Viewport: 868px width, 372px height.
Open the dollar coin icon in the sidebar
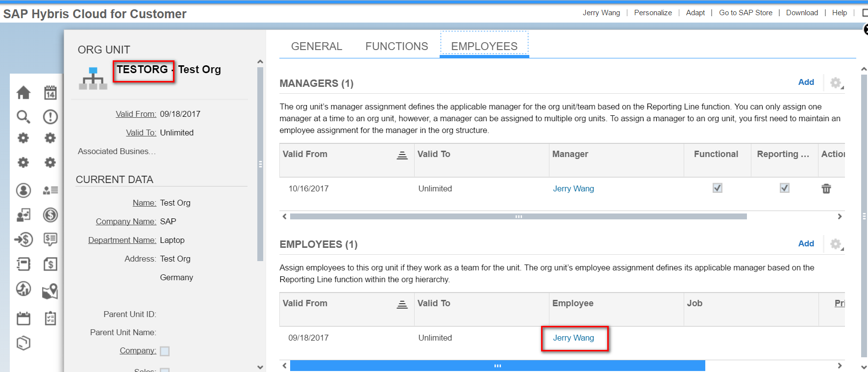[x=50, y=215]
